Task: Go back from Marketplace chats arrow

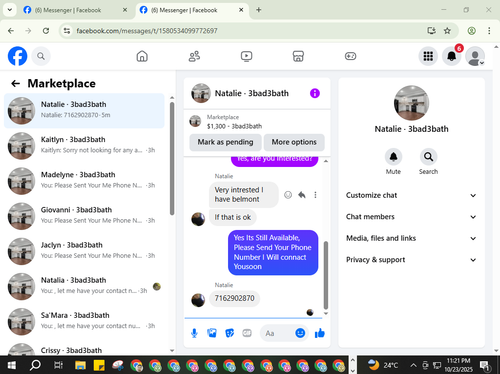Action: pos(15,83)
